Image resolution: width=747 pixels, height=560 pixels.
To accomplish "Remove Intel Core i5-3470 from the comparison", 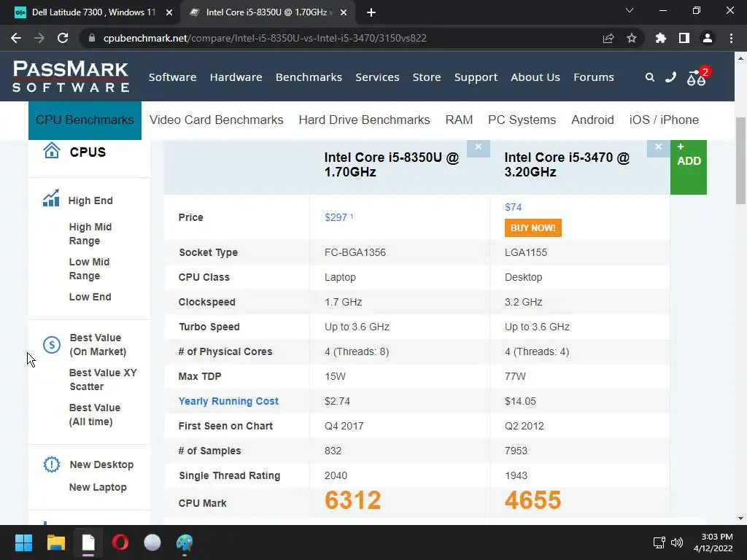I will (659, 147).
